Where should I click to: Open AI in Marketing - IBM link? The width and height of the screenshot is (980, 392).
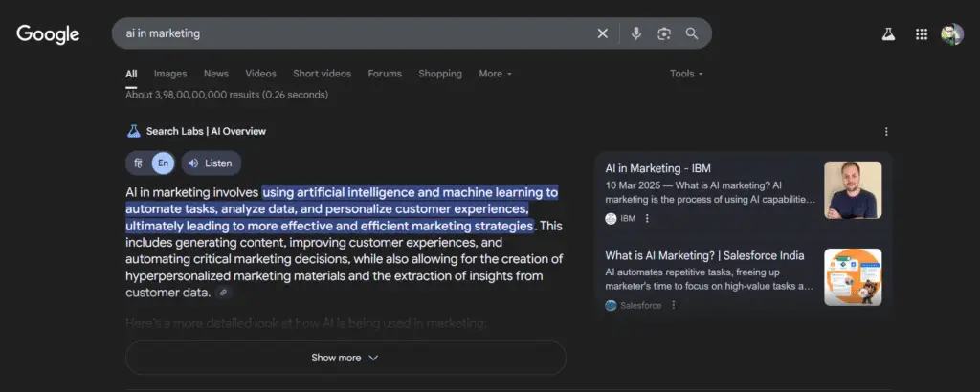pyautogui.click(x=657, y=168)
